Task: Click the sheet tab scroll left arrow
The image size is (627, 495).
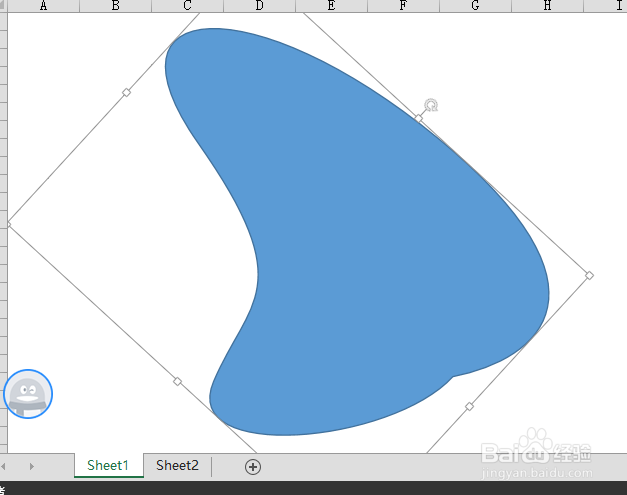Action: (x=3, y=466)
